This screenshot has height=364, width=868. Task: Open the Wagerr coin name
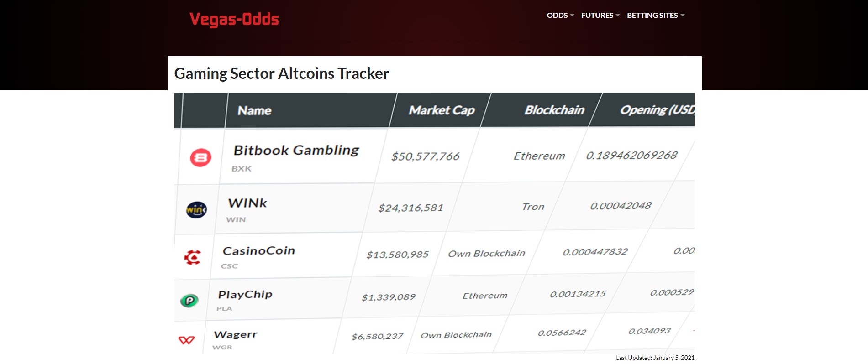click(236, 334)
